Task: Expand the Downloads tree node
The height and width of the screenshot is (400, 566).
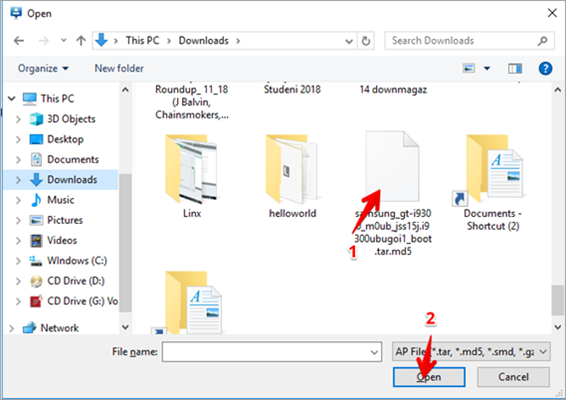Action: click(18, 179)
